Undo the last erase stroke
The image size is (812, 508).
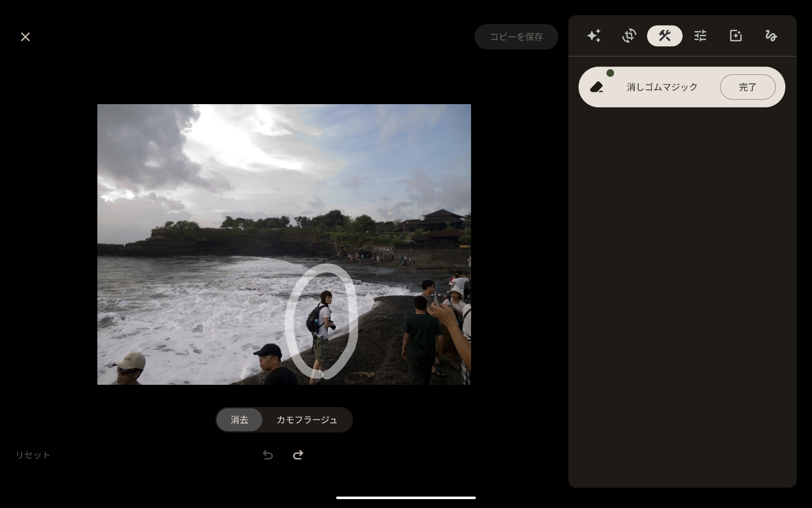tap(268, 455)
